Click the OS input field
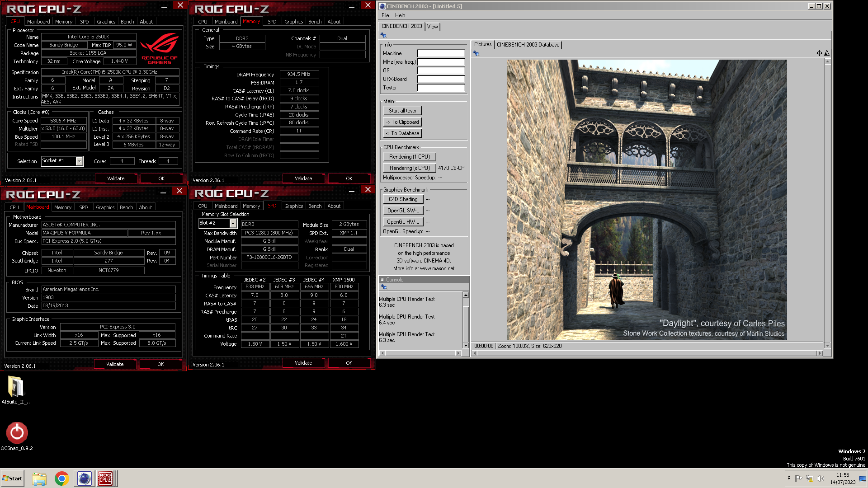The height and width of the screenshot is (488, 868). point(441,70)
